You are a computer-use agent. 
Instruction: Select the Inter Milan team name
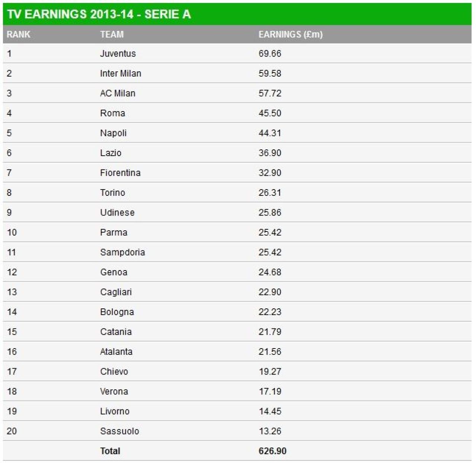[x=120, y=73]
